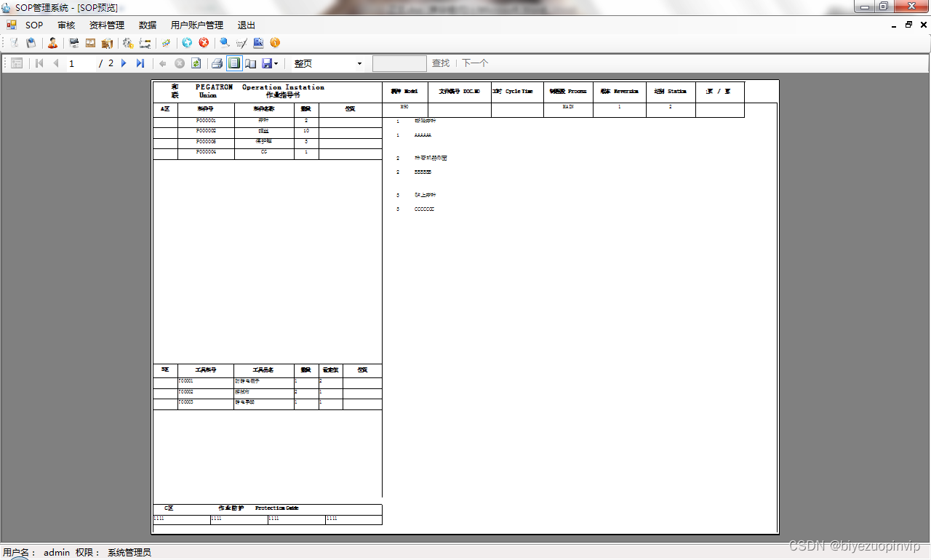Click the T00001 tool number cell

click(206, 382)
